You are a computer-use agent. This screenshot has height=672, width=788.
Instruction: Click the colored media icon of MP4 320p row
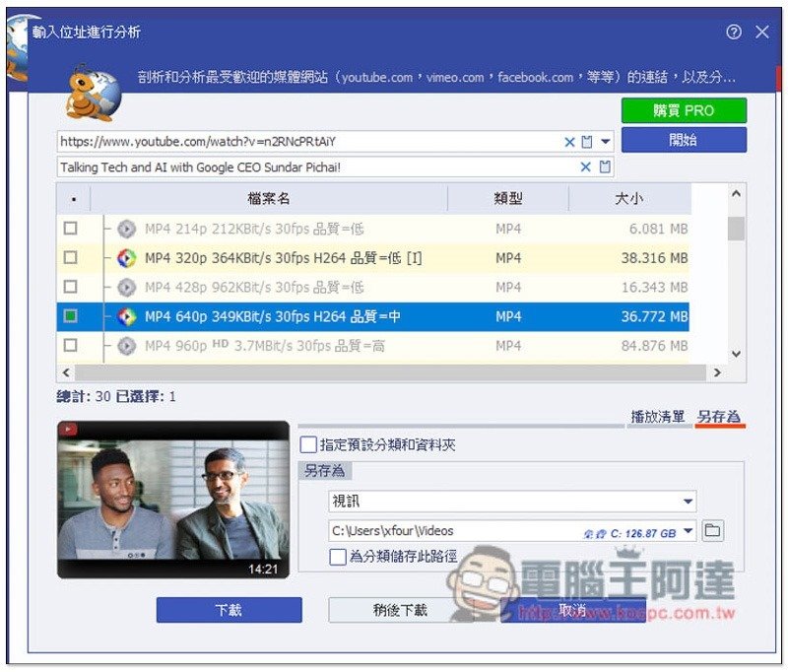click(x=126, y=258)
